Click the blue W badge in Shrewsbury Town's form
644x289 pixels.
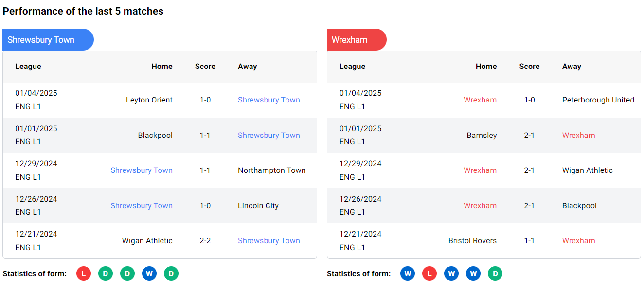tap(149, 273)
